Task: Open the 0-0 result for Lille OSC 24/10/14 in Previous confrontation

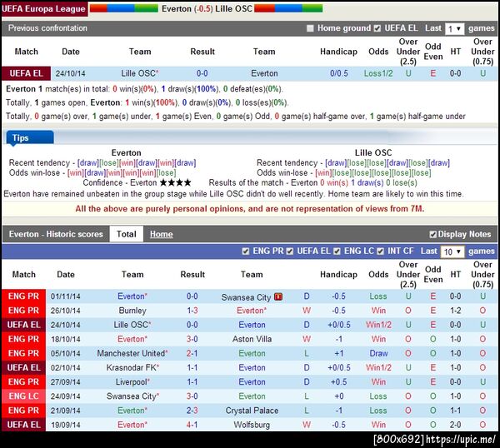Action: click(x=202, y=73)
